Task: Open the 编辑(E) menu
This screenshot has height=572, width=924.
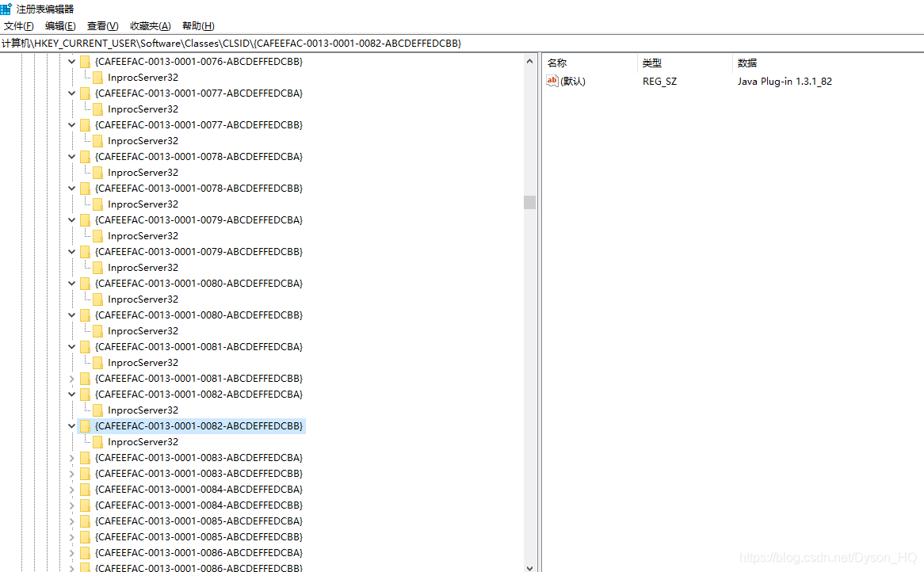Action: point(60,26)
